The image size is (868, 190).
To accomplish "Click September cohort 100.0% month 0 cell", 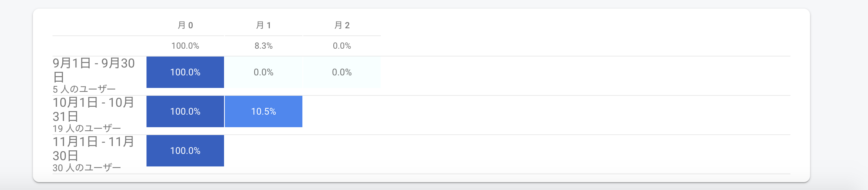I will coord(185,72).
